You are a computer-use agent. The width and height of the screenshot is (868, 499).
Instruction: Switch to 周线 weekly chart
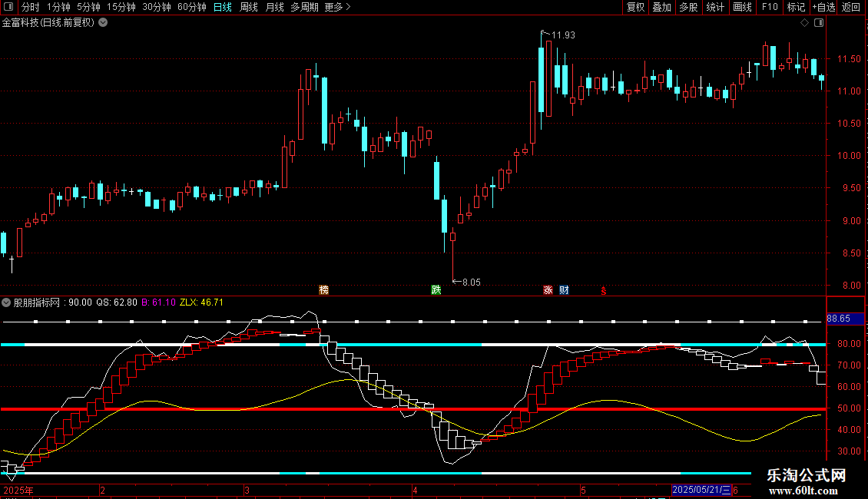tap(249, 7)
